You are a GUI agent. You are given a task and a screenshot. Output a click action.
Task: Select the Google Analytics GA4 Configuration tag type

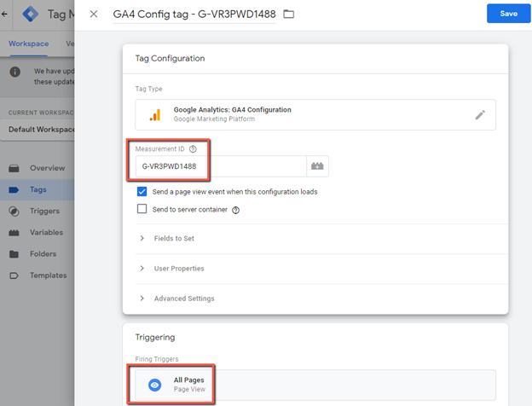(315, 115)
